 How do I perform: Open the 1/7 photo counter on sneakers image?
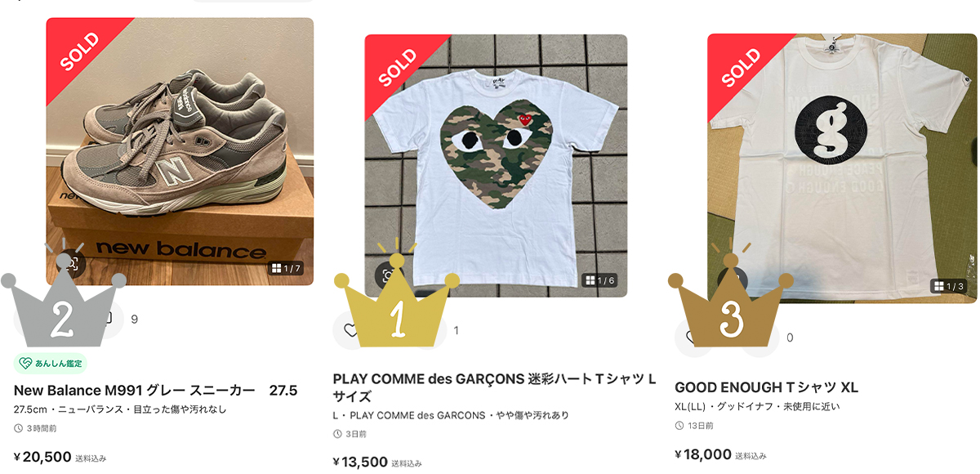tap(286, 268)
